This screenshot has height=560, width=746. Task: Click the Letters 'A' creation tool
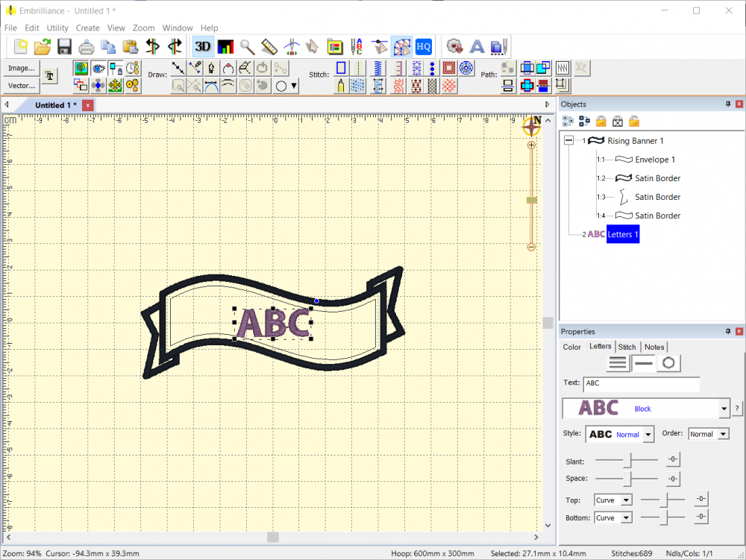[477, 46]
